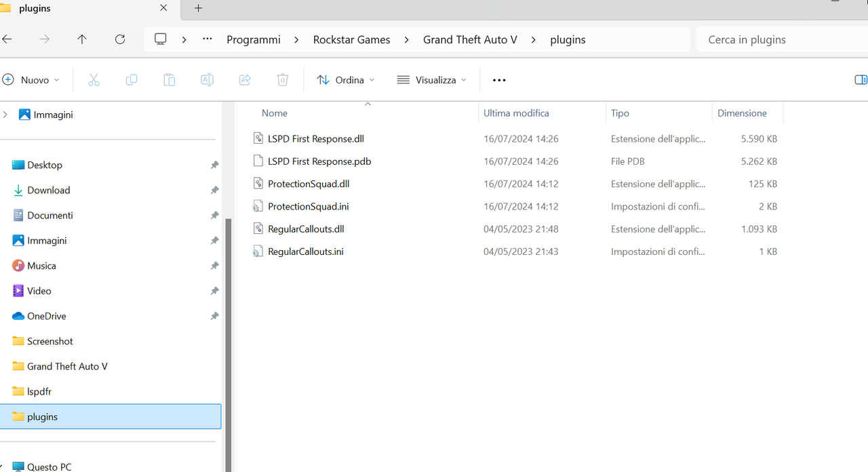868x472 pixels.
Task: Open Musica in the sidebar
Action: pos(41,265)
